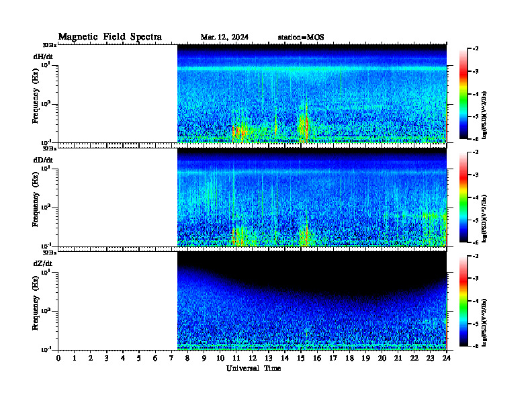Click hour tick label 13 on time axis
The image size is (532, 411).
[x=269, y=359]
